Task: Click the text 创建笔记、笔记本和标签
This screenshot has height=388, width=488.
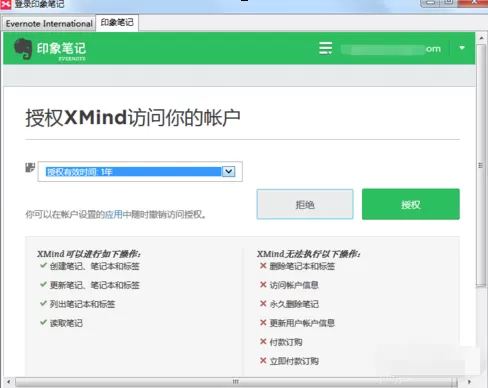Action: click(95, 266)
